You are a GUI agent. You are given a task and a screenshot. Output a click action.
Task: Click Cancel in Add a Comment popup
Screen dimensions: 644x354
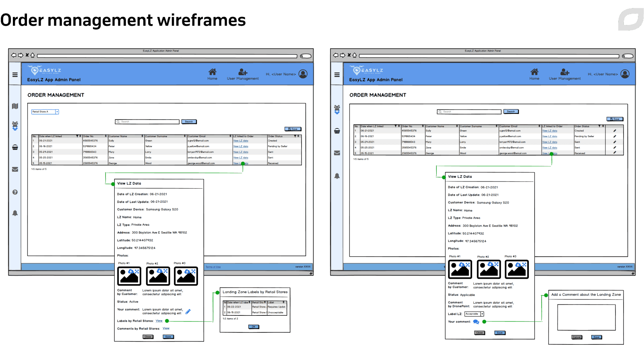[x=577, y=337]
